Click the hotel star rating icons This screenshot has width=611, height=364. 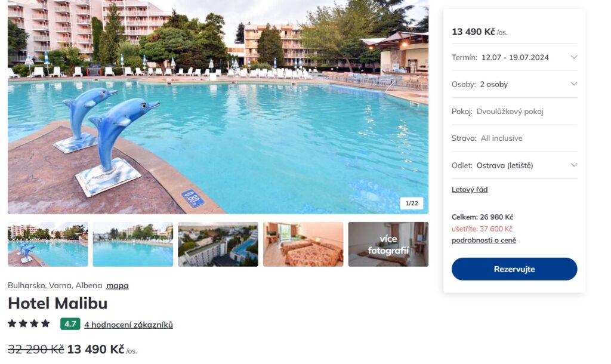coord(29,323)
